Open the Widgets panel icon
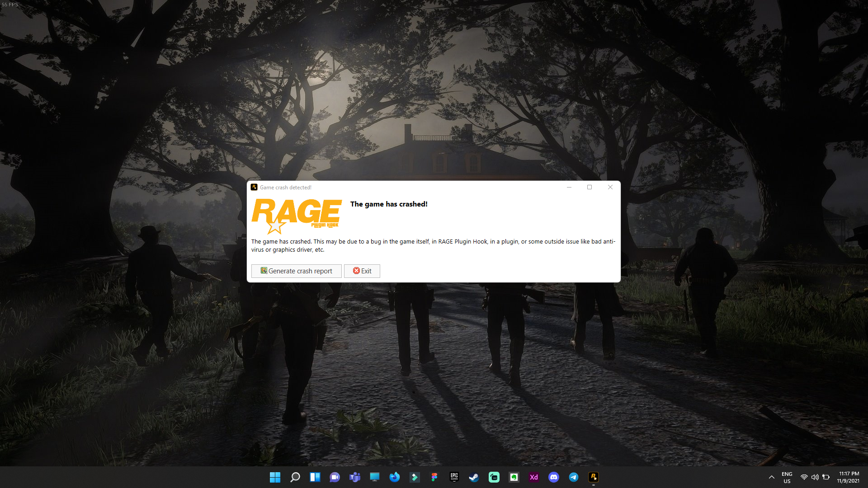This screenshot has height=488, width=868. [315, 477]
